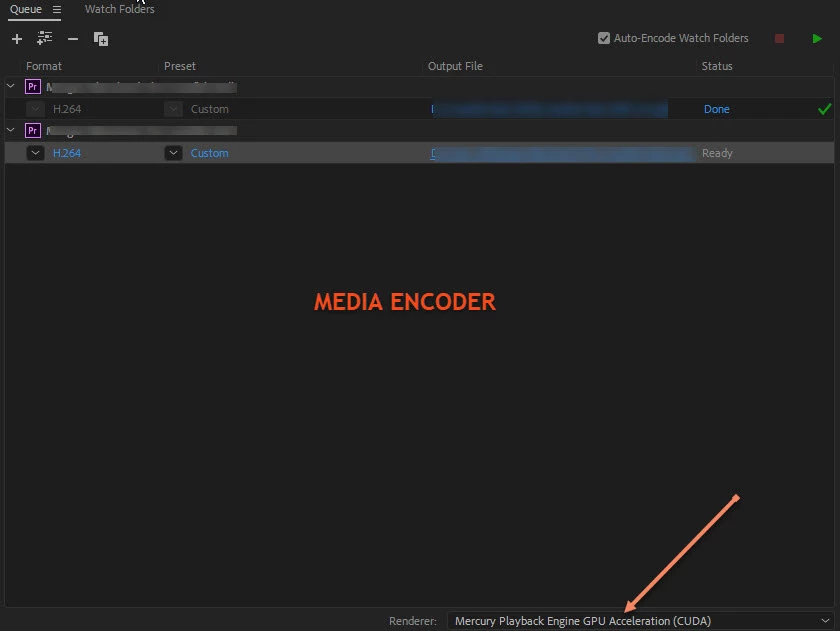
Task: Open preset dropdown in the Ready row
Action: coord(173,153)
